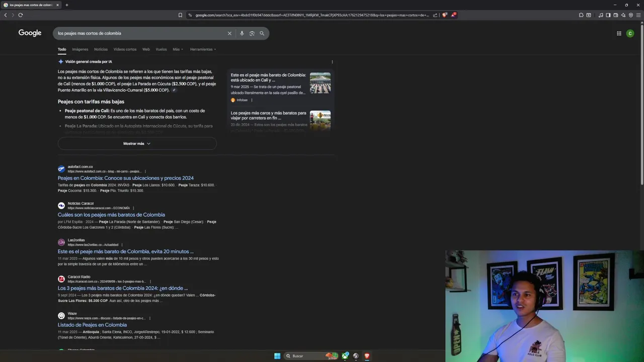Open a new browser tab
Image resolution: width=644 pixels, height=362 pixels.
pyautogui.click(x=67, y=5)
